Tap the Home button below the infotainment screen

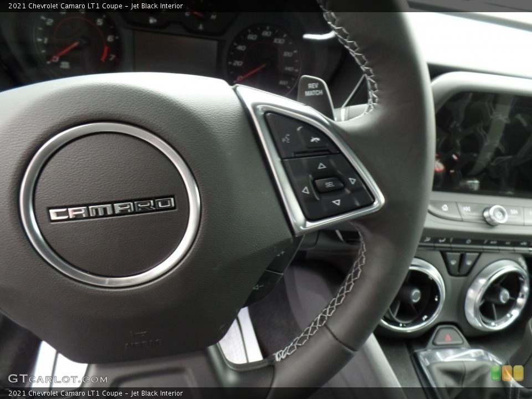(x=444, y=209)
